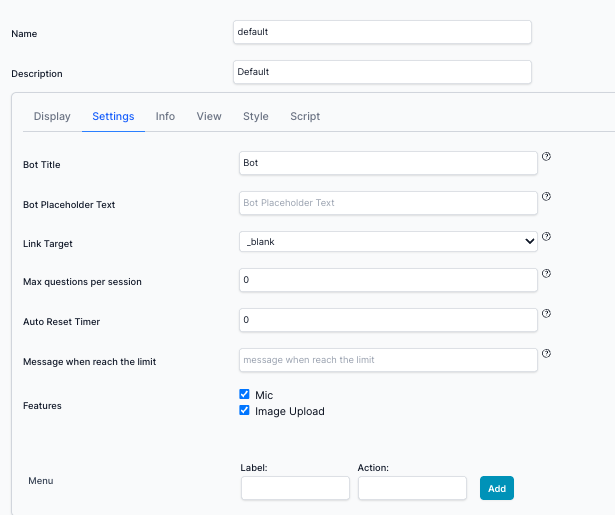Show help tooltip for Link Target
Screen dimensions: 615x515
546,237
